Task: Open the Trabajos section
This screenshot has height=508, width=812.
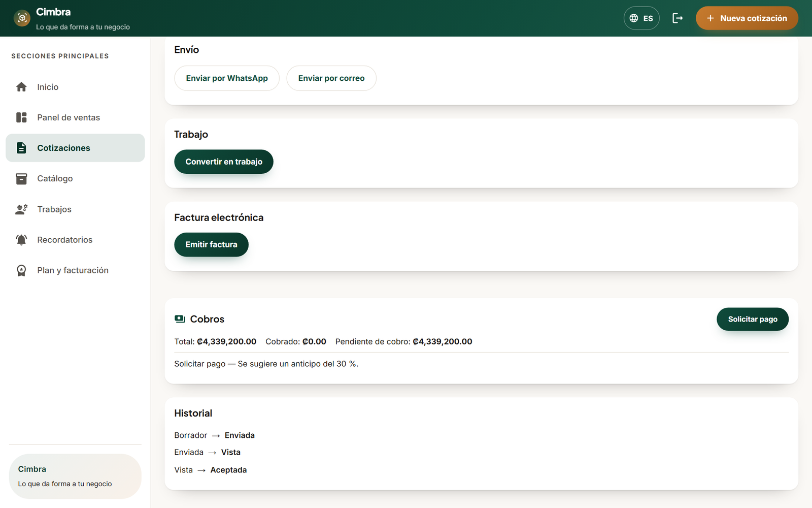Action: pyautogui.click(x=75, y=209)
